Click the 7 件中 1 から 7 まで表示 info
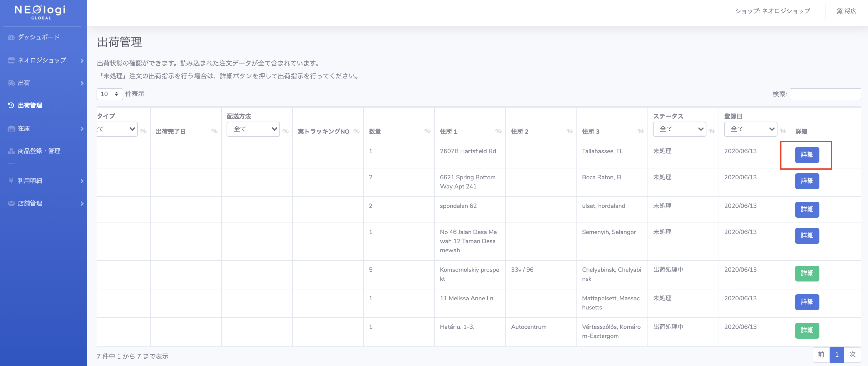The image size is (868, 366). click(132, 356)
